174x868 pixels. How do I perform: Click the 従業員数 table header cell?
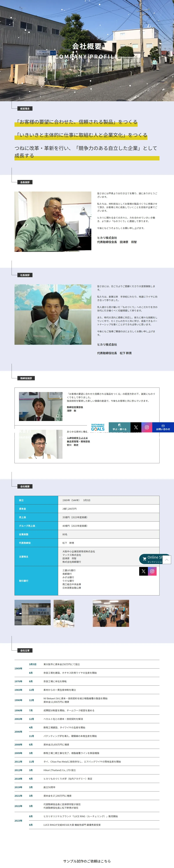click(36, 534)
